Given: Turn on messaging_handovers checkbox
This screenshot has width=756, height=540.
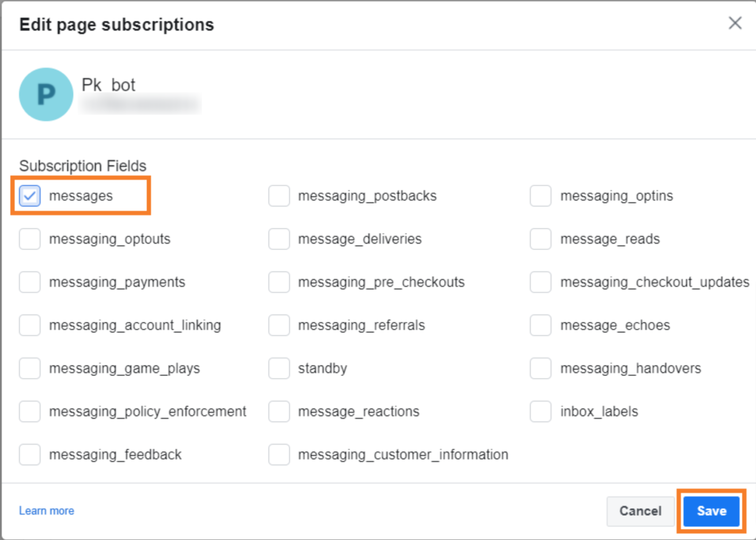Looking at the screenshot, I should pos(540,368).
